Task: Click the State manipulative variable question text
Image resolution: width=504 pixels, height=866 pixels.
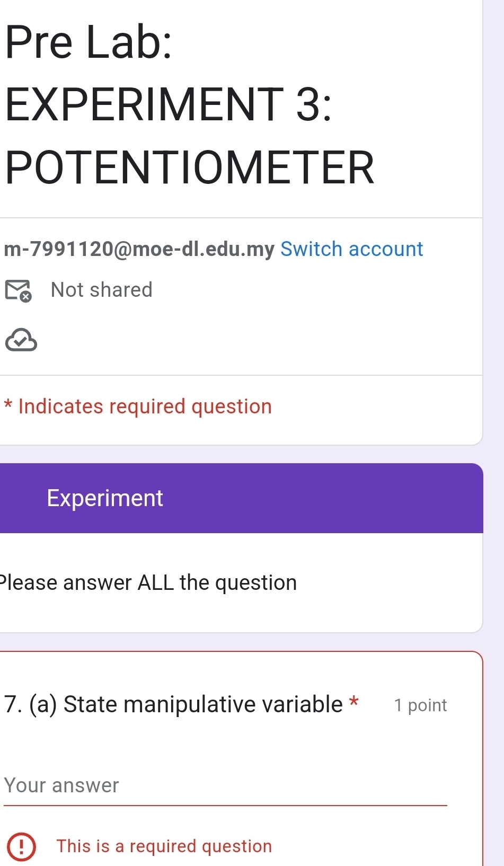Action: [x=203, y=704]
